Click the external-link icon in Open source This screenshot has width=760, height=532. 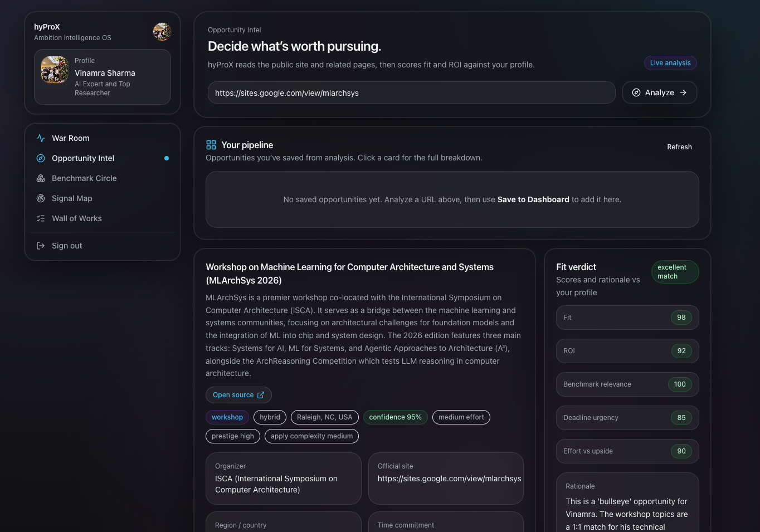coord(261,395)
